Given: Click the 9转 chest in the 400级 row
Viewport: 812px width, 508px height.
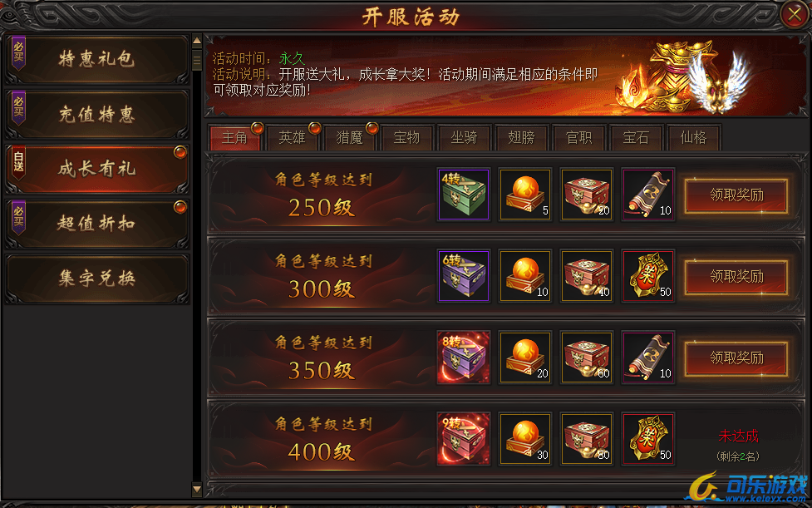Looking at the screenshot, I should (464, 439).
